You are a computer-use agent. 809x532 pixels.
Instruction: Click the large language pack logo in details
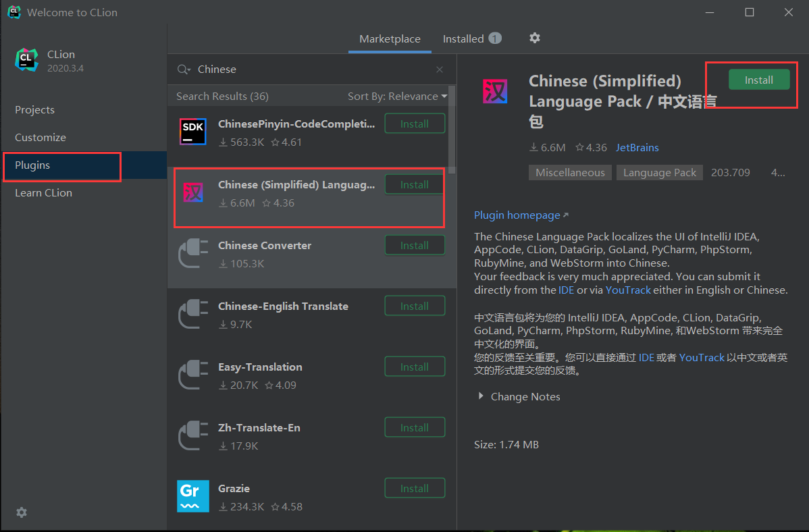coord(495,91)
